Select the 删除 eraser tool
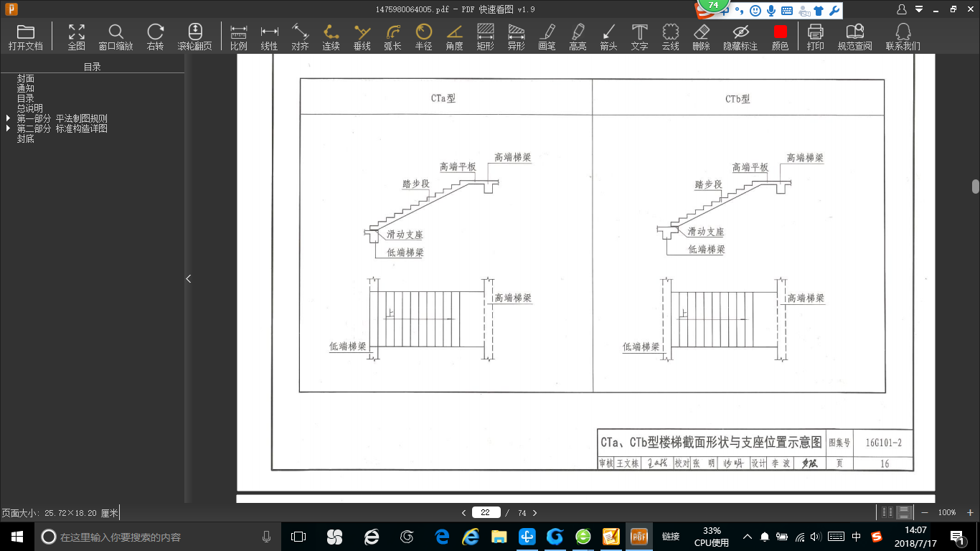Screen dimensions: 980x551 pos(701,36)
